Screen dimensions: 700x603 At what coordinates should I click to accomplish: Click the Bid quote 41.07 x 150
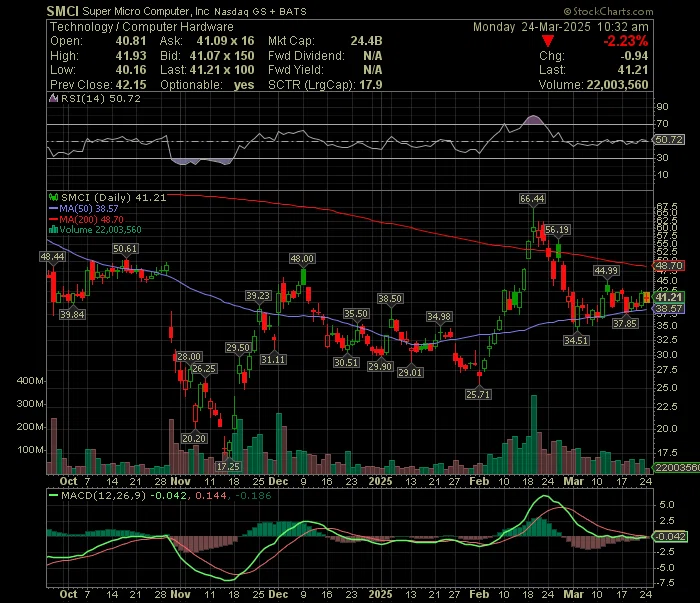[x=222, y=56]
